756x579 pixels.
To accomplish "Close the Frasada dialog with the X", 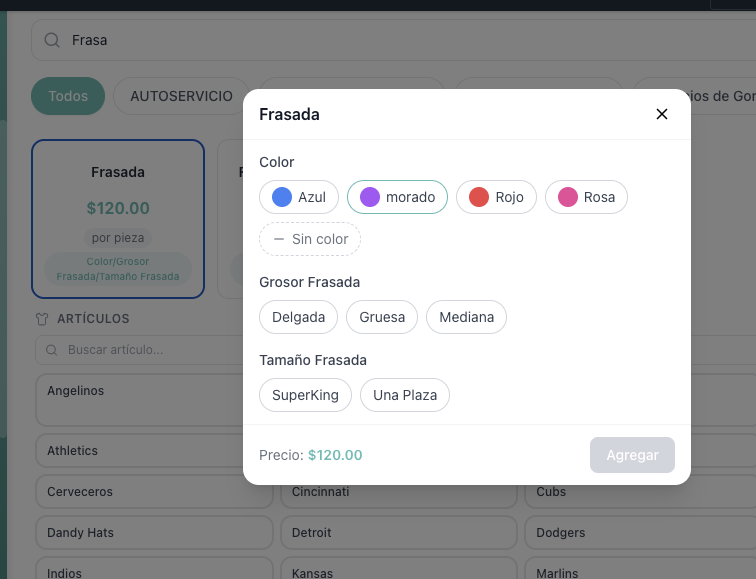I will (662, 114).
